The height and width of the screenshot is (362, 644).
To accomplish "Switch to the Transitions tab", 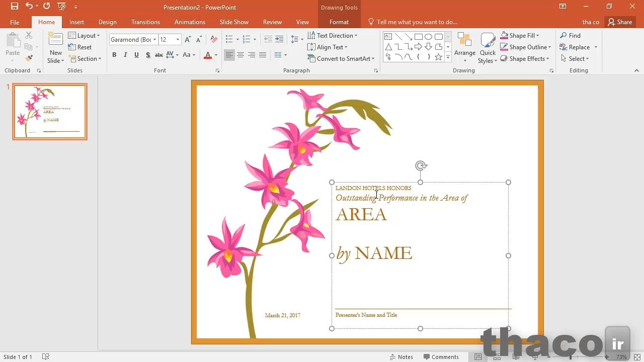I will click(145, 22).
